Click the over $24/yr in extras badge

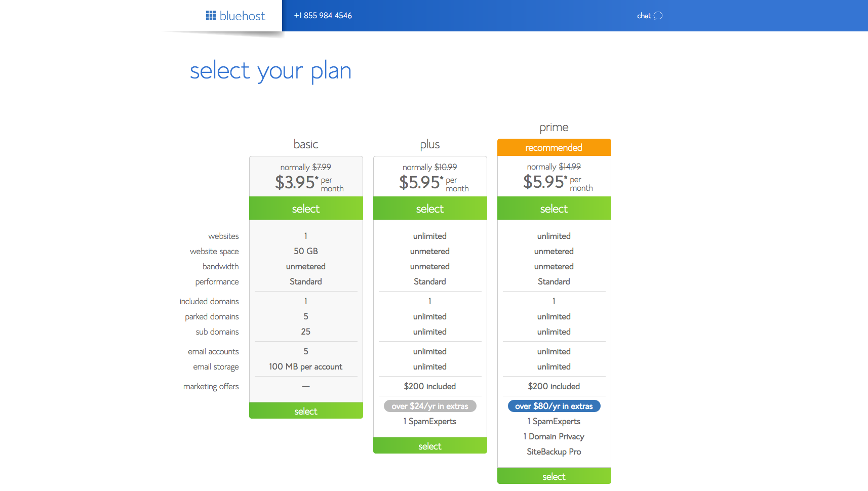[x=430, y=406]
